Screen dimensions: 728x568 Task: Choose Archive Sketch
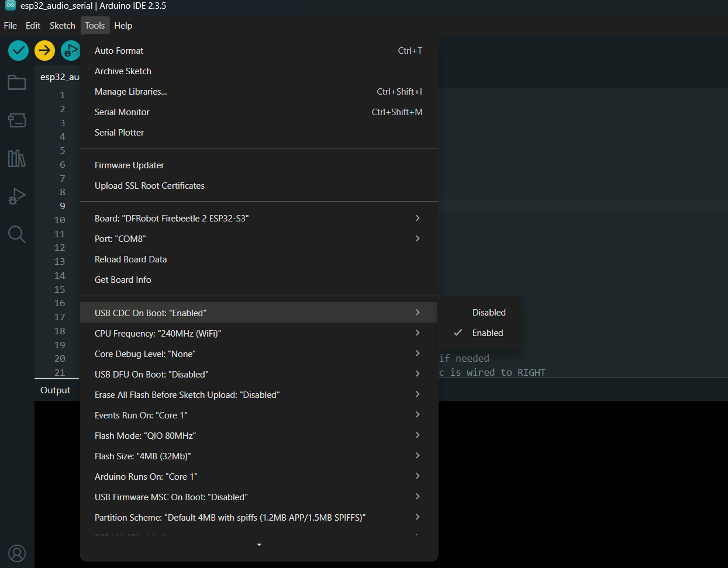click(x=259, y=71)
